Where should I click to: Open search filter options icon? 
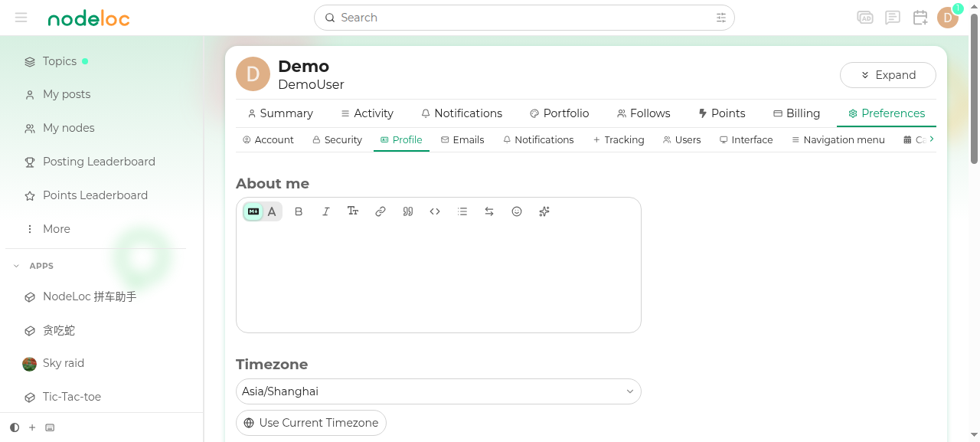point(721,18)
